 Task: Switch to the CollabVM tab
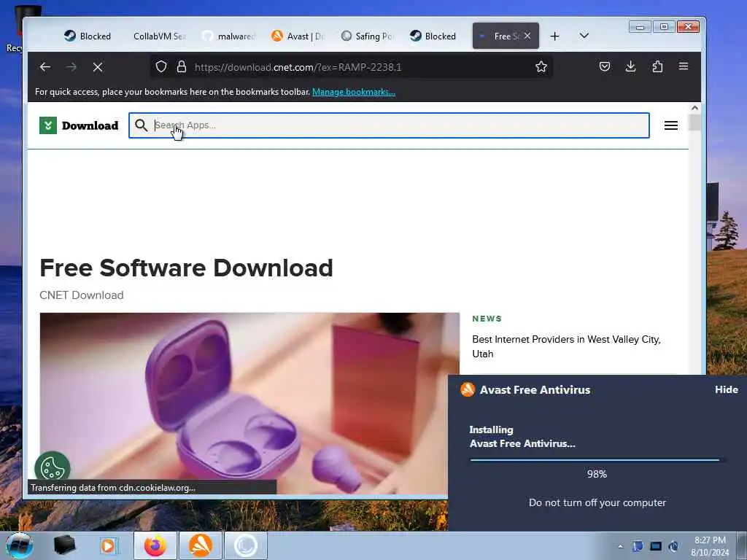click(x=160, y=36)
